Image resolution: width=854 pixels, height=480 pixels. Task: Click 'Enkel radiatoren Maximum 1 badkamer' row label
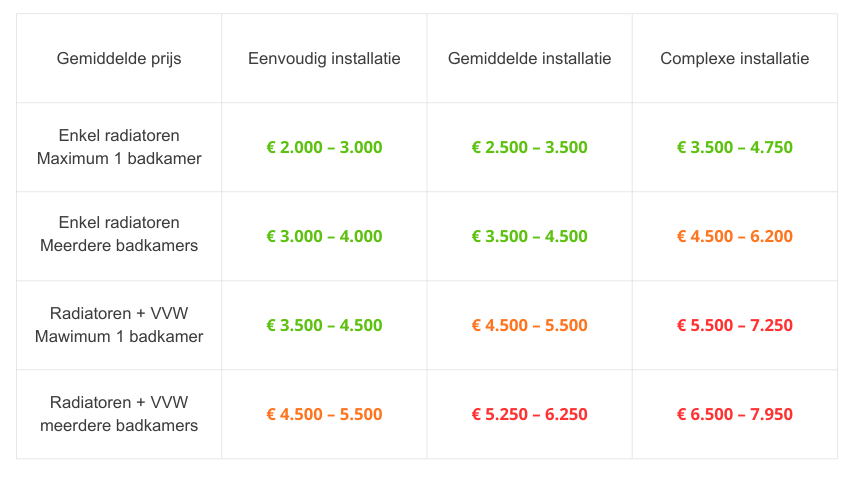[119, 147]
